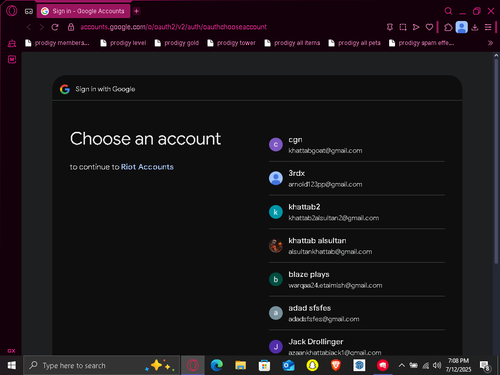Open the easy setup sliders icon
This screenshot has width=500, height=375.
pos(488,27)
